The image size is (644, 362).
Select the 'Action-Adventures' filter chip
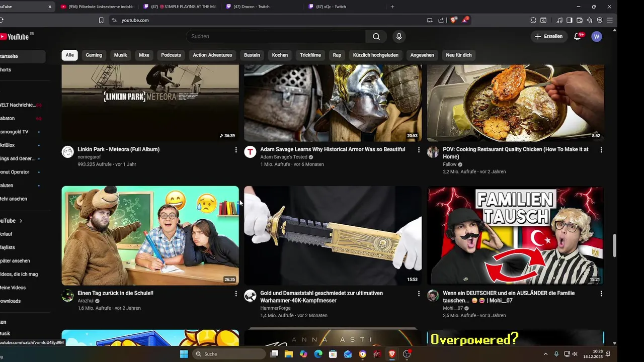pos(212,55)
